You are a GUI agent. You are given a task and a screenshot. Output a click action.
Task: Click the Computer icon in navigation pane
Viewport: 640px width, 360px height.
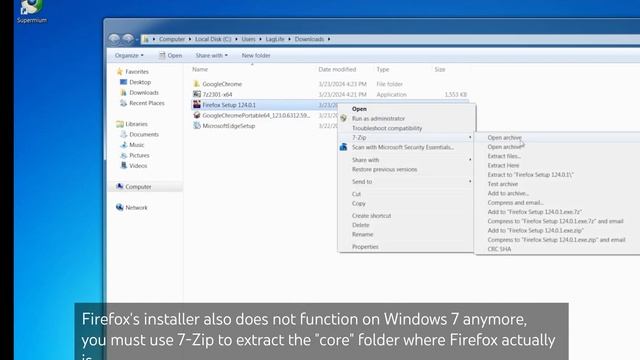pos(120,187)
